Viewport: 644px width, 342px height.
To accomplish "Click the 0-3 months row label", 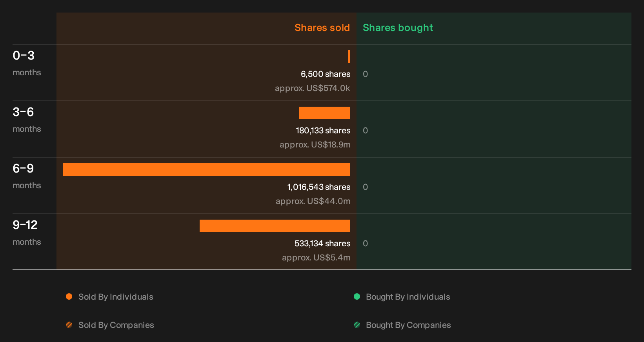I will coord(27,63).
